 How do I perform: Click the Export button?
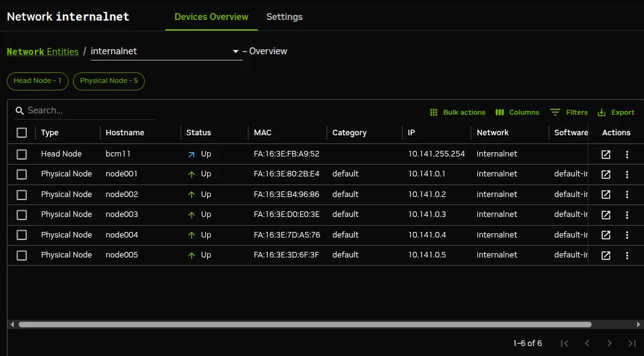616,112
